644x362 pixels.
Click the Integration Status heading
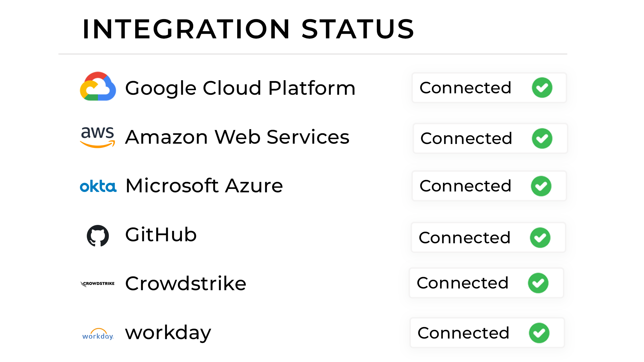[248, 29]
